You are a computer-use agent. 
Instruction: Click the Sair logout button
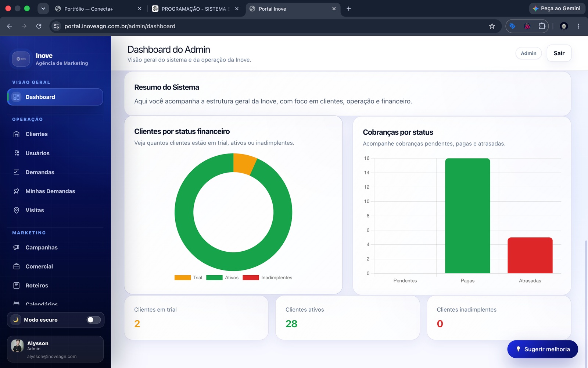[559, 53]
